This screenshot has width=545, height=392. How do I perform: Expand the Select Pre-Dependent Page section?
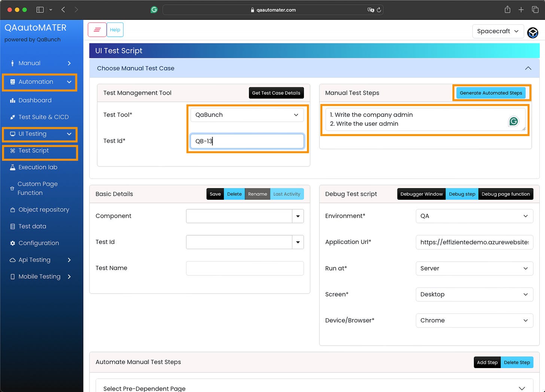click(523, 388)
